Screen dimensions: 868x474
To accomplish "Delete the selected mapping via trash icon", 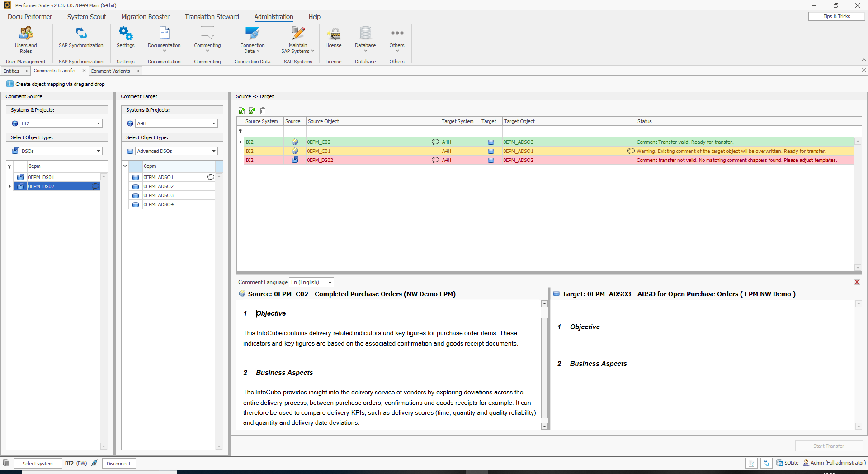I will tap(263, 111).
